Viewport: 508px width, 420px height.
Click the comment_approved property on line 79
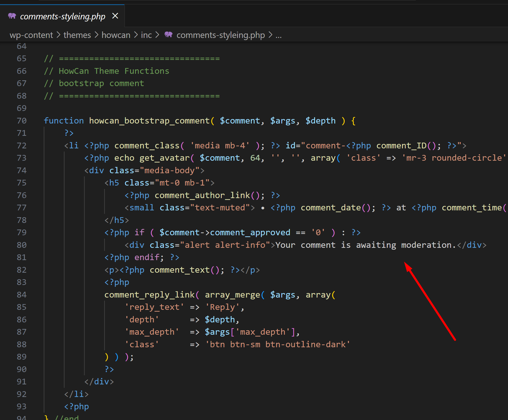point(250,232)
